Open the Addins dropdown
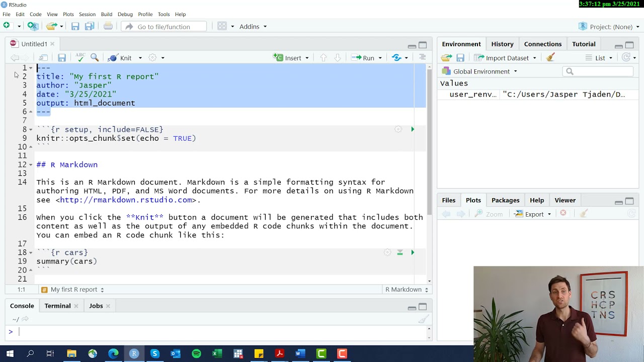 [253, 26]
